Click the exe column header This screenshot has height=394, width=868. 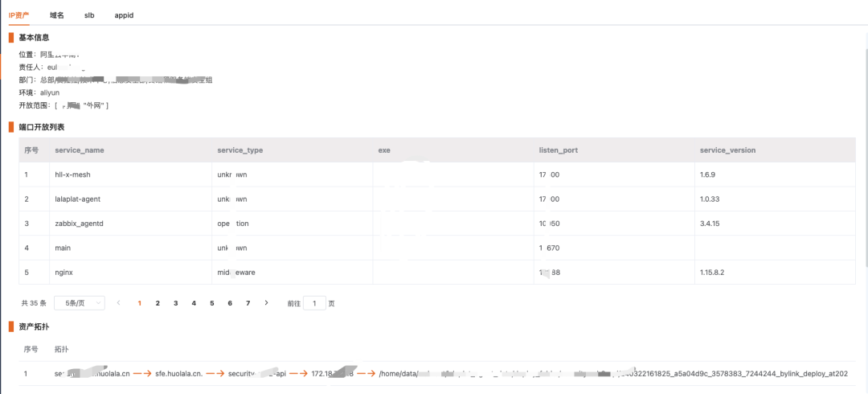click(384, 150)
